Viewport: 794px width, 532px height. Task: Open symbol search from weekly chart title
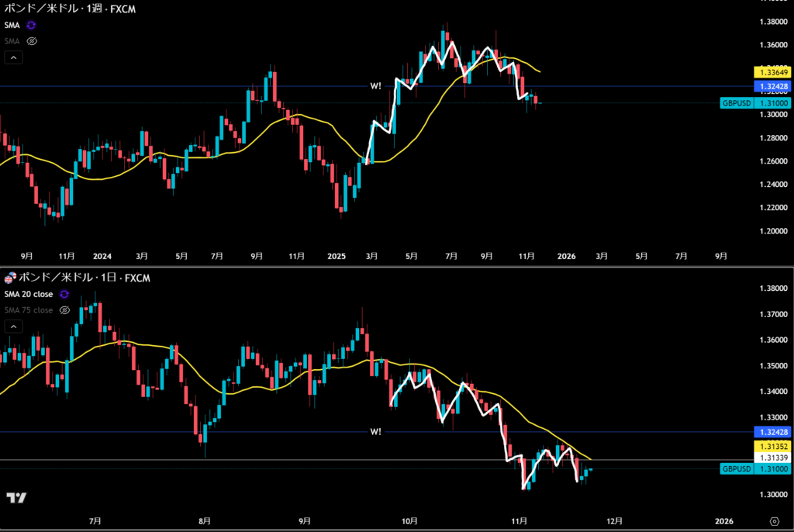66,9
